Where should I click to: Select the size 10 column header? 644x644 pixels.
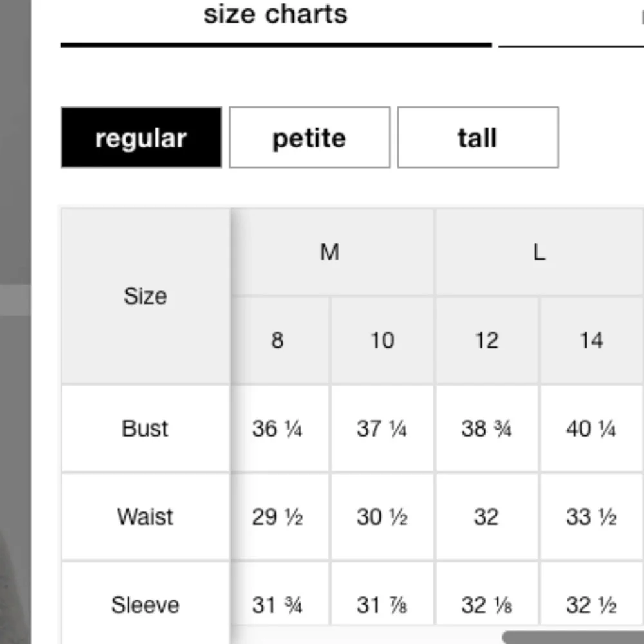tap(382, 340)
